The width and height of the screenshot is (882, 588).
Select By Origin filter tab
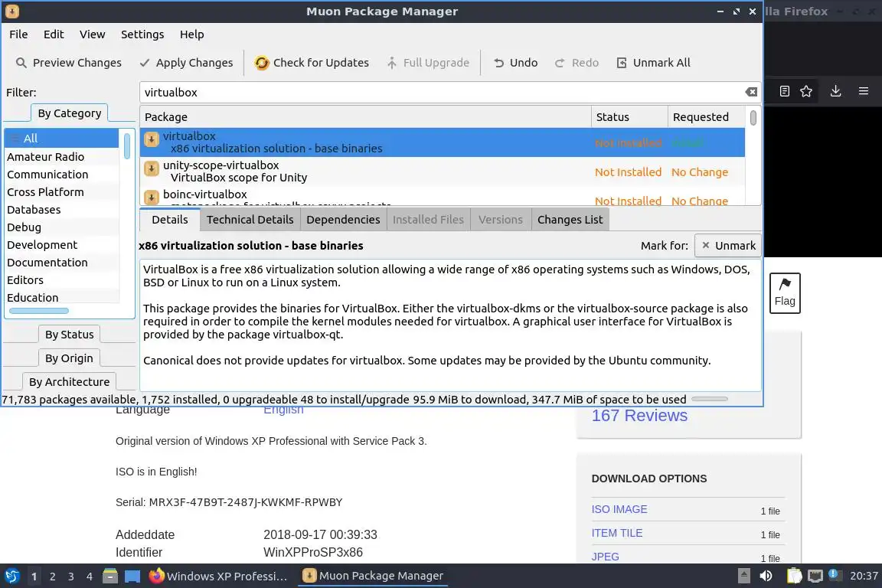point(69,358)
